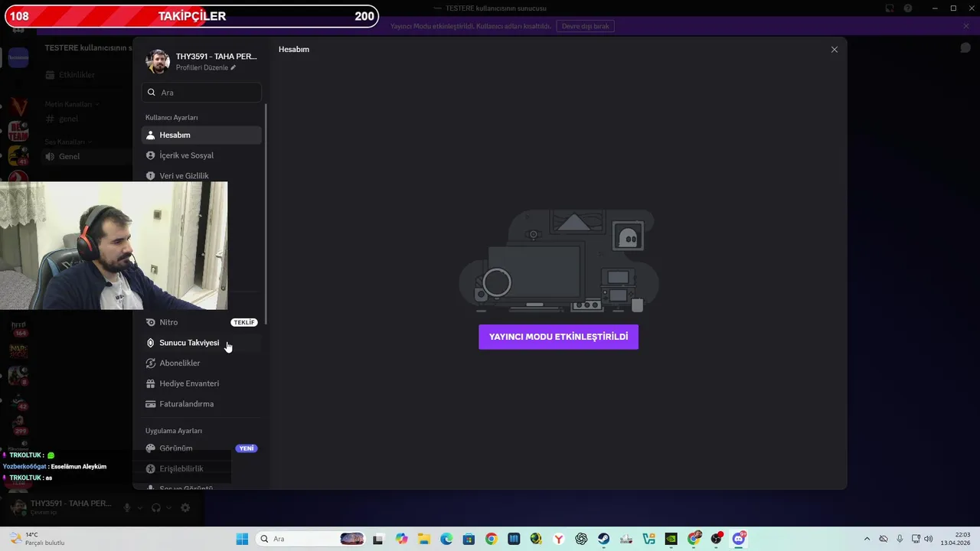Click the Windows taskbar search box

310,539
